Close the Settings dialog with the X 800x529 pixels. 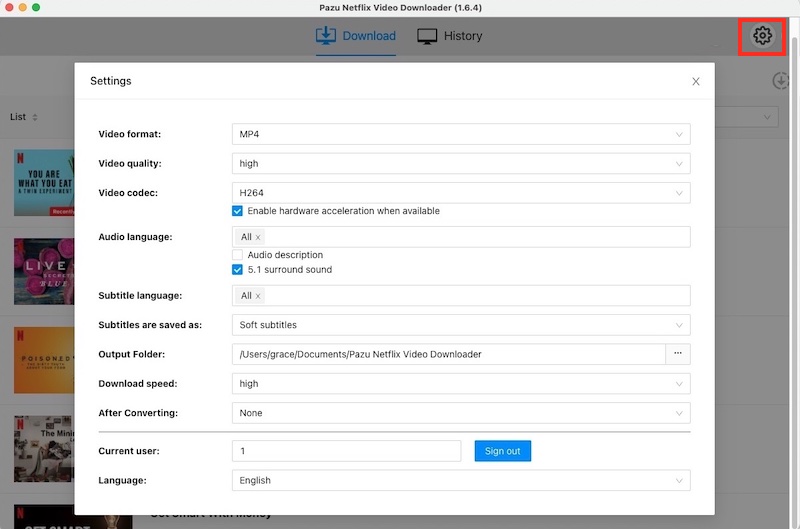(x=695, y=82)
